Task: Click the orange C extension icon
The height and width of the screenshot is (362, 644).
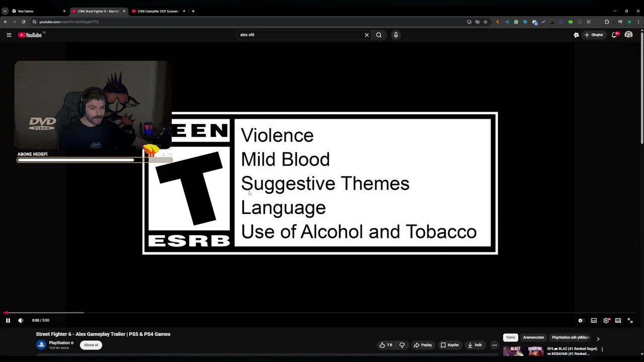Action: tap(498, 22)
